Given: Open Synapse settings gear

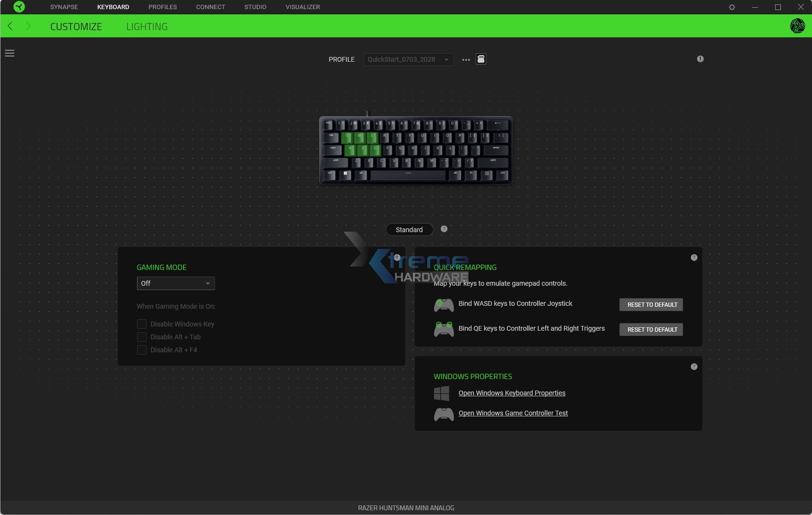Looking at the screenshot, I should click(732, 7).
